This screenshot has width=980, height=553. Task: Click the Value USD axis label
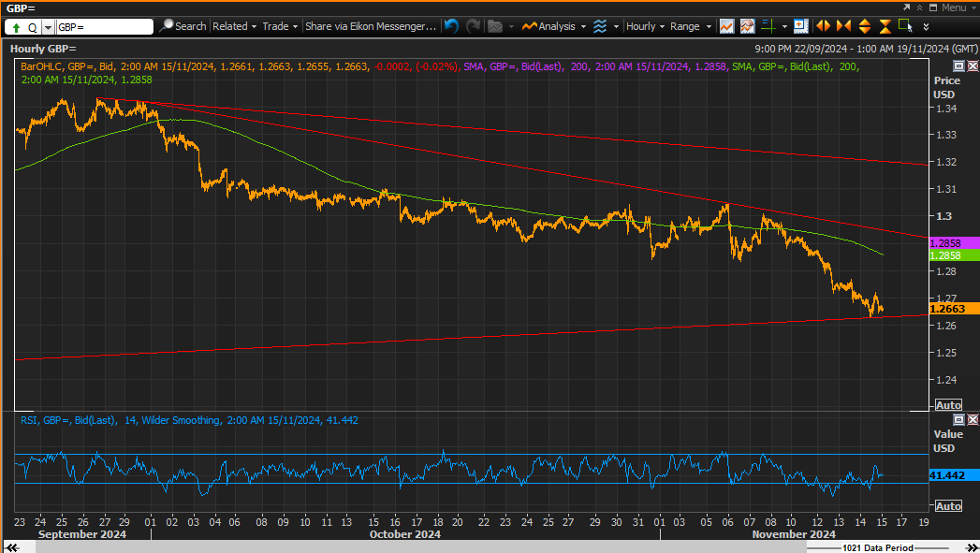point(947,441)
